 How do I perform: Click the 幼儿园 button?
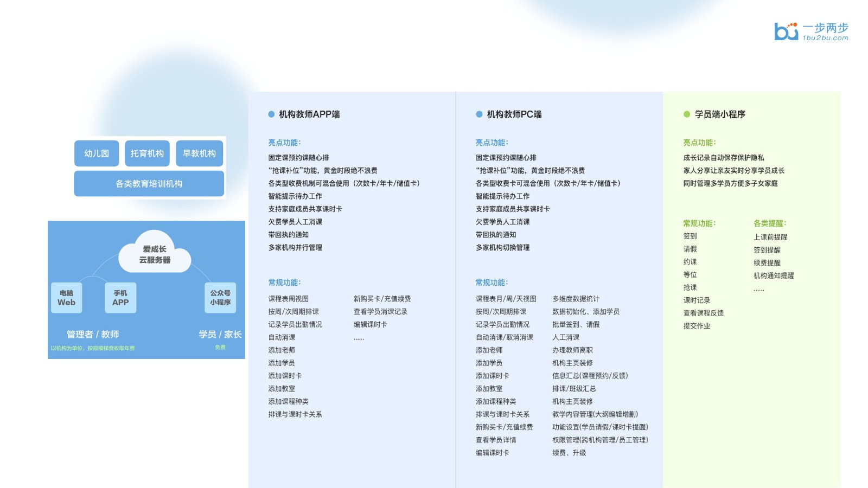pos(97,153)
